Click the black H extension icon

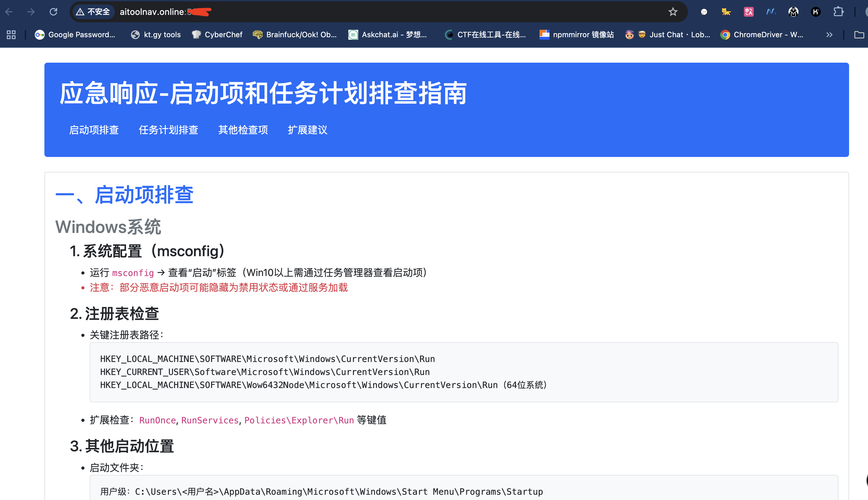pyautogui.click(x=816, y=12)
